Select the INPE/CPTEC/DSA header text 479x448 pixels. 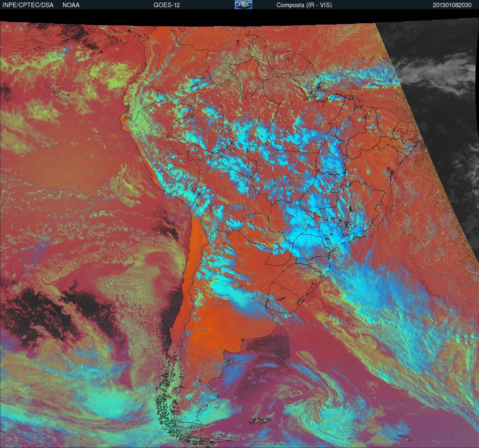click(x=28, y=5)
